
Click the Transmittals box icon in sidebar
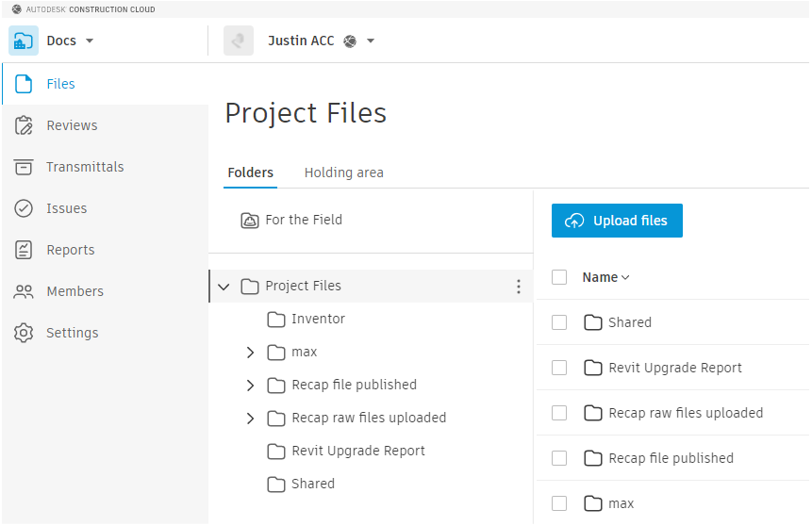click(x=24, y=167)
